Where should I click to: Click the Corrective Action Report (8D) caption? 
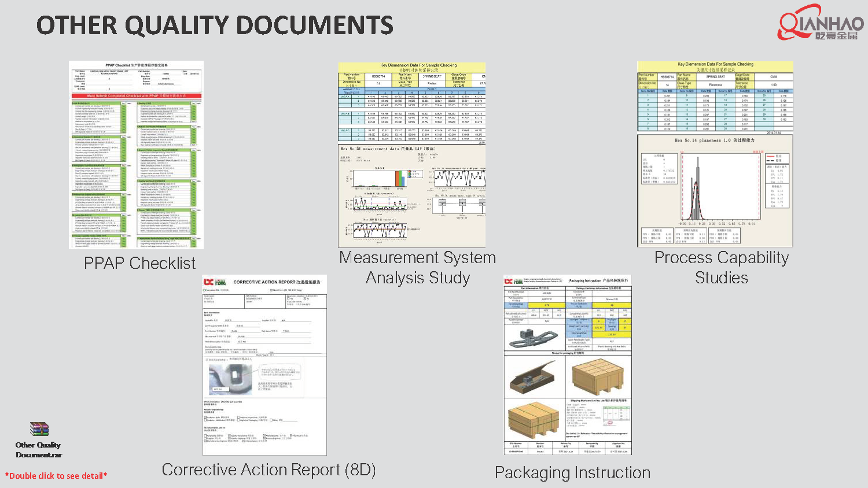click(x=270, y=470)
